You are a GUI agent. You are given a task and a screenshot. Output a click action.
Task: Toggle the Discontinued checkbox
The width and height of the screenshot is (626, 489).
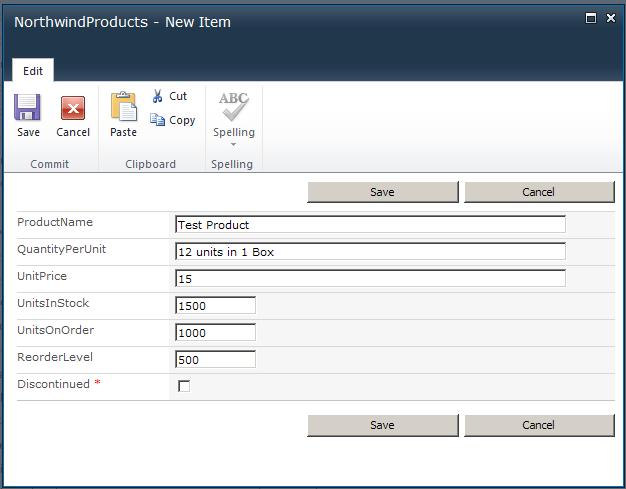coord(184,386)
